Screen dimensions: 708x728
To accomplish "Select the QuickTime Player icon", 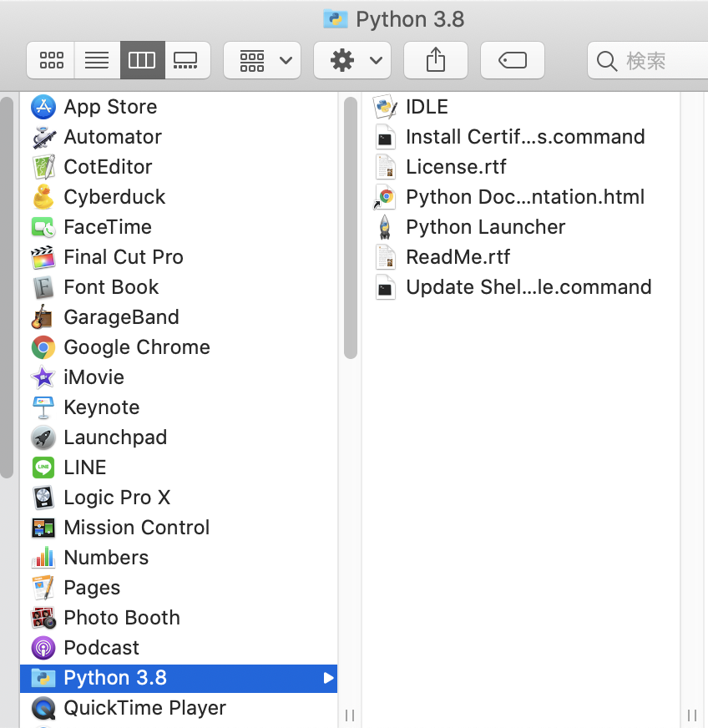I will (x=43, y=708).
